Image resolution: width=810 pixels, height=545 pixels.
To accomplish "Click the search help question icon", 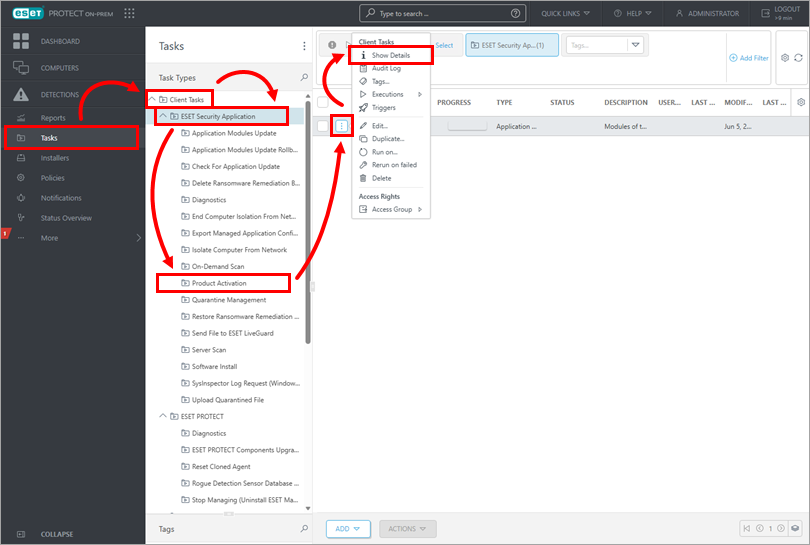I will [x=515, y=13].
